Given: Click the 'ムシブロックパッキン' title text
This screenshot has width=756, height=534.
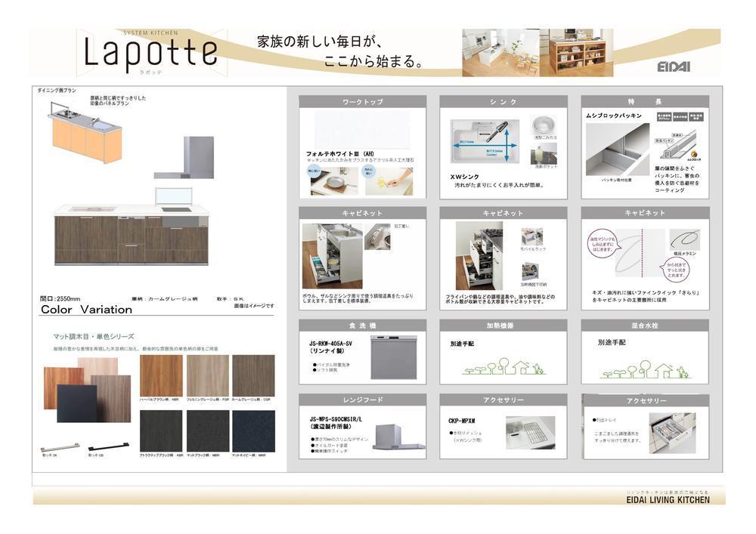Looking at the screenshot, I should (614, 116).
